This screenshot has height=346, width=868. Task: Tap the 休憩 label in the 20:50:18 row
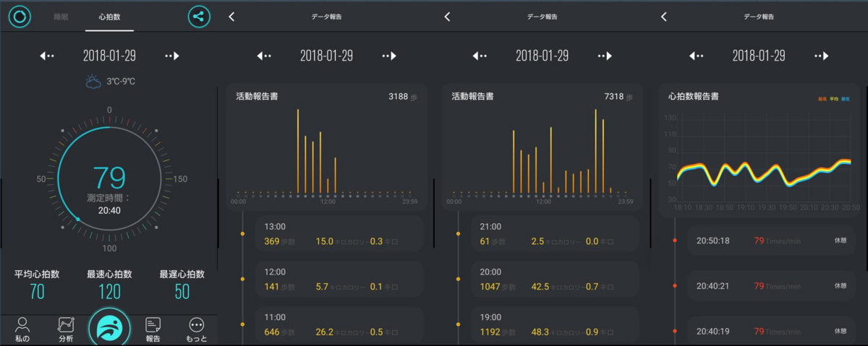tap(840, 241)
